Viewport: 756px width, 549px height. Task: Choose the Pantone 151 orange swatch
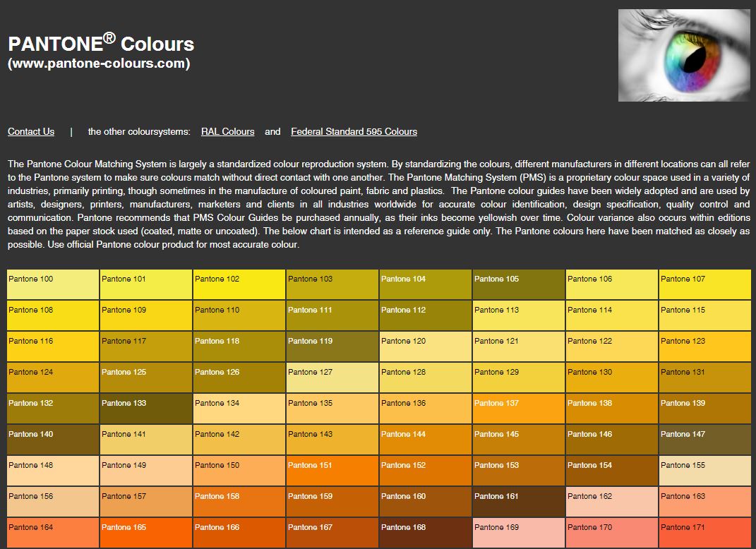(x=332, y=471)
